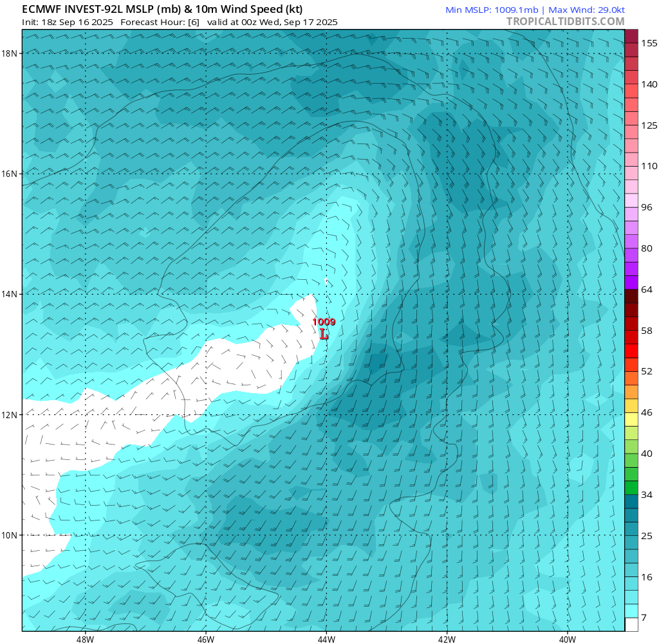Click the 58 colorbar label
This screenshot has height=644, width=659.
tap(646, 331)
